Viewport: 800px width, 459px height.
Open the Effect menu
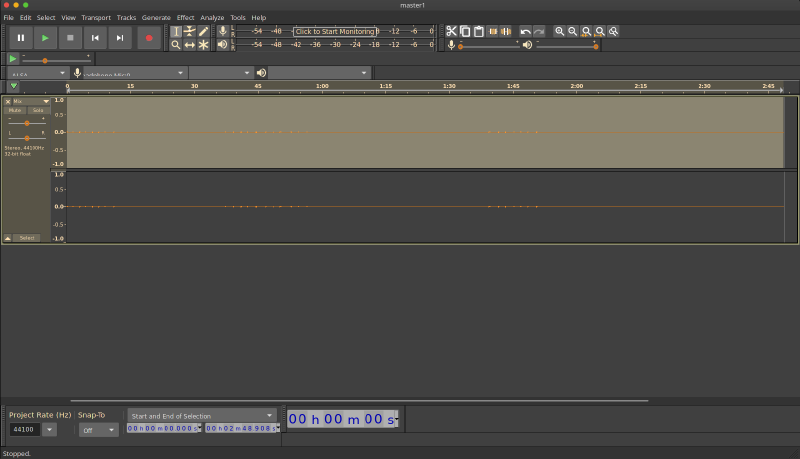coord(186,17)
